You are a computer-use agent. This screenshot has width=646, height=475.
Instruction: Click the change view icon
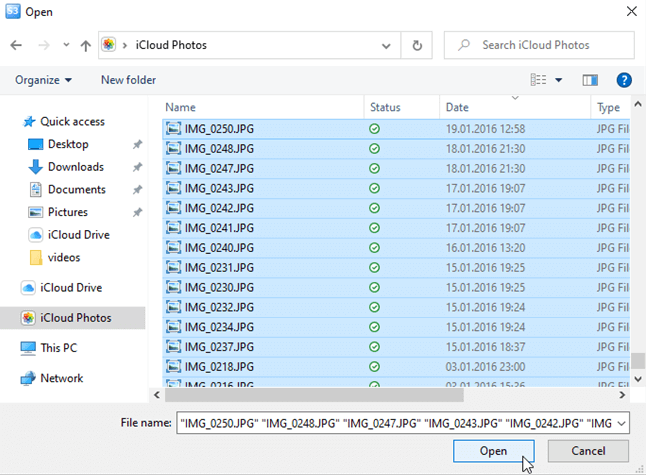click(539, 79)
